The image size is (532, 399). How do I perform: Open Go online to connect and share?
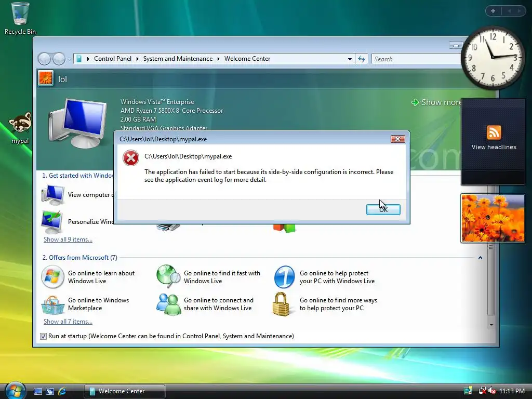click(x=219, y=304)
